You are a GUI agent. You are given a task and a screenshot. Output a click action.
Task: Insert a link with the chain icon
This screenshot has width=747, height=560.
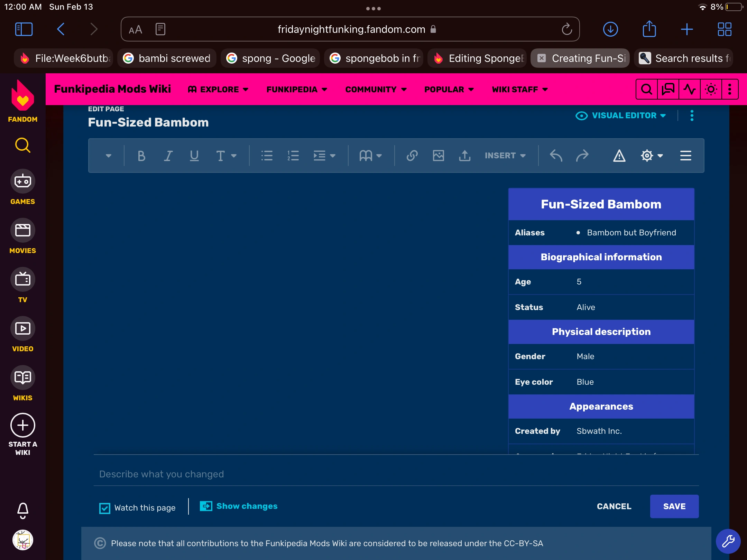point(412,156)
